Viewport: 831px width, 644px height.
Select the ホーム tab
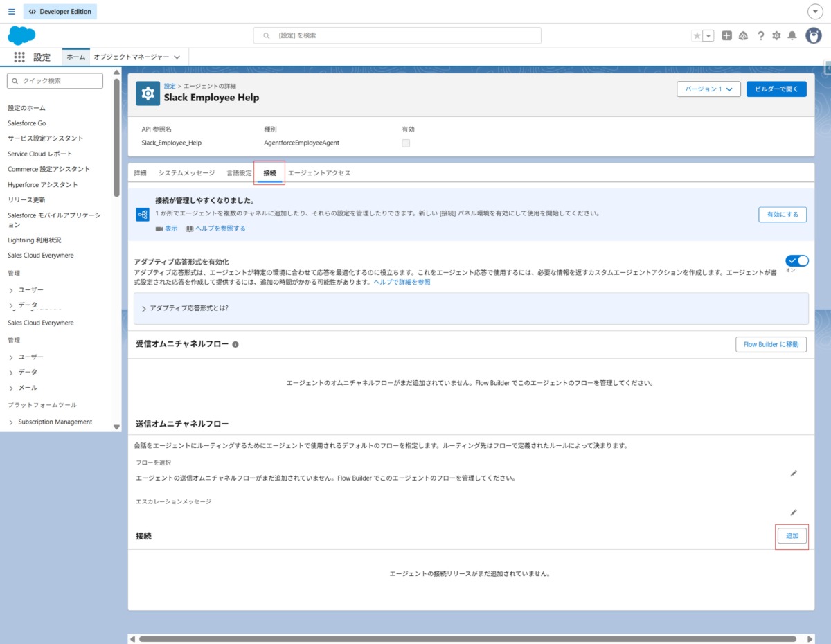pyautogui.click(x=76, y=57)
